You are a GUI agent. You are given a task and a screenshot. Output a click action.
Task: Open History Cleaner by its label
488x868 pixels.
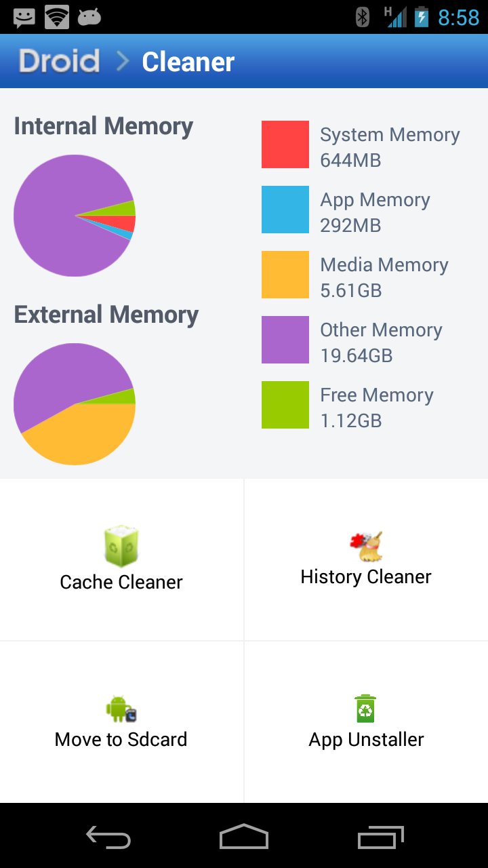[x=366, y=576]
